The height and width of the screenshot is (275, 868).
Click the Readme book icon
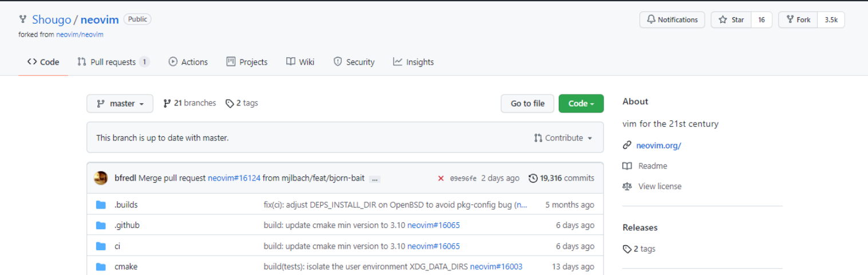628,166
